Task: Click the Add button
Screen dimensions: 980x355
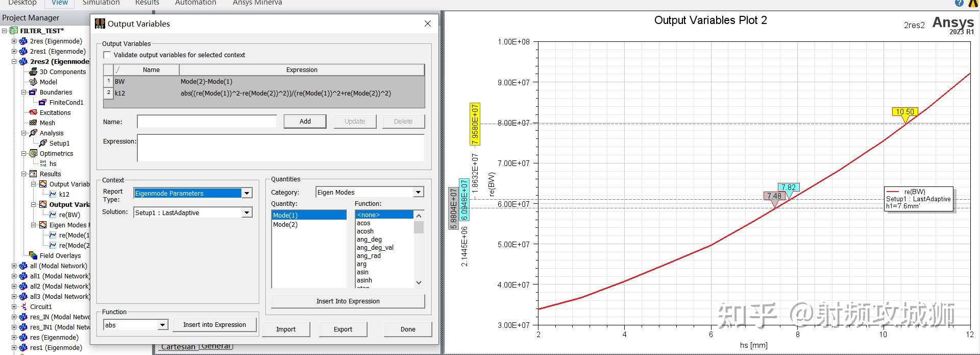Action: click(305, 121)
